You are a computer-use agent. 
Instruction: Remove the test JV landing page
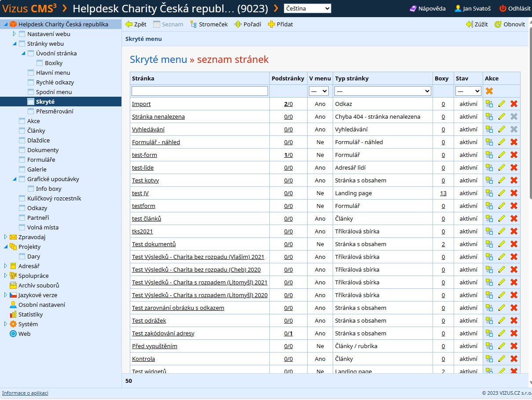coord(514,193)
